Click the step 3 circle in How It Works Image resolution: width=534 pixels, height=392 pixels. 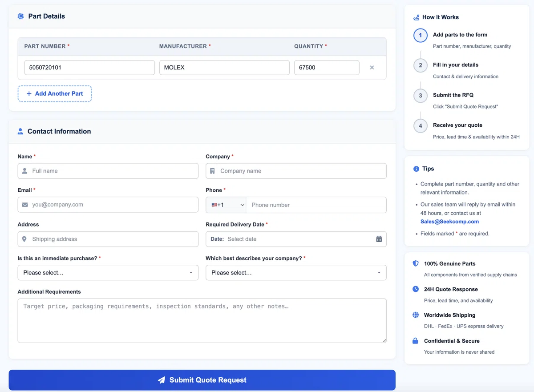[421, 96]
